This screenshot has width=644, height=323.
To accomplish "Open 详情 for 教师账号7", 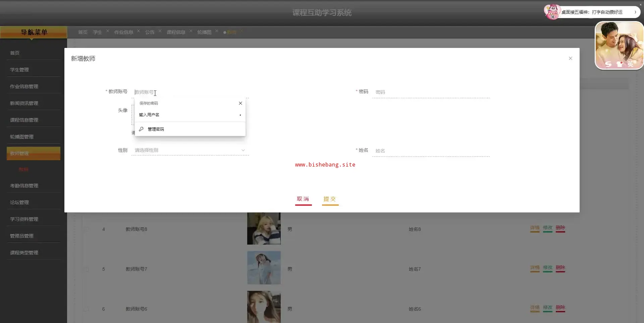I will pos(535,268).
